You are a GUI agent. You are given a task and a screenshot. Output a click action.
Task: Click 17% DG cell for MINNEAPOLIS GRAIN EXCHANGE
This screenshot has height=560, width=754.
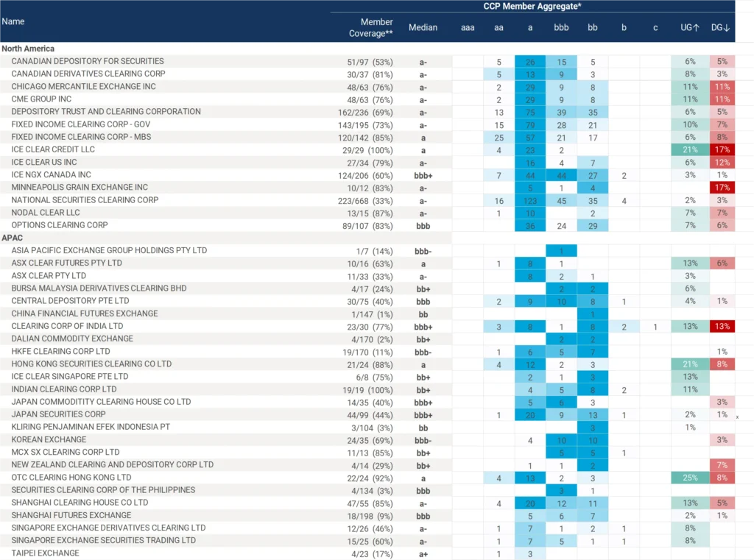point(722,188)
